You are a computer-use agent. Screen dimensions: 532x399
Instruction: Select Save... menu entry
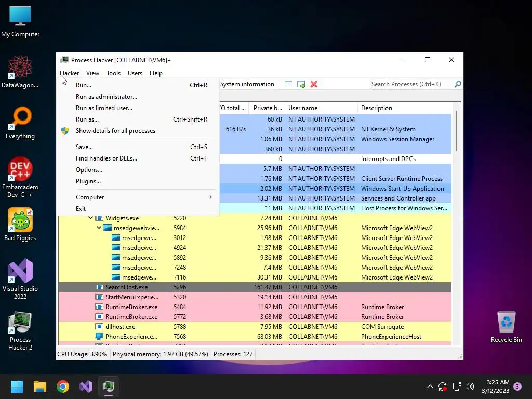[138, 147]
